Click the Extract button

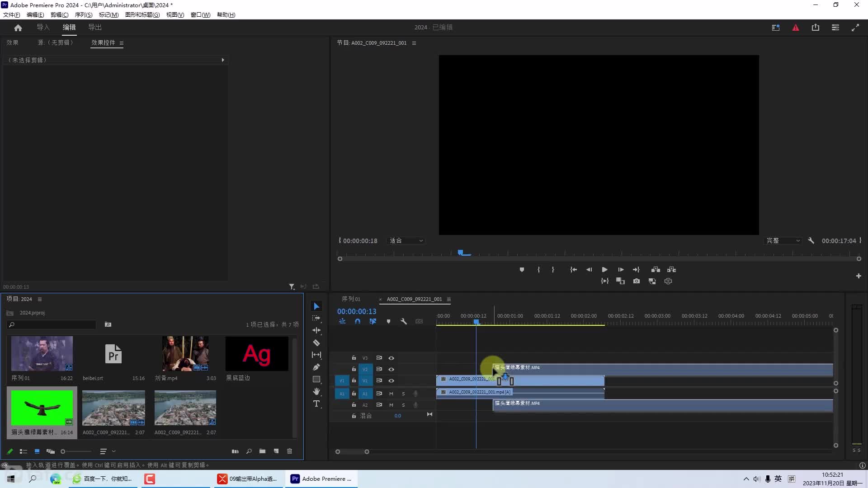coord(672,269)
